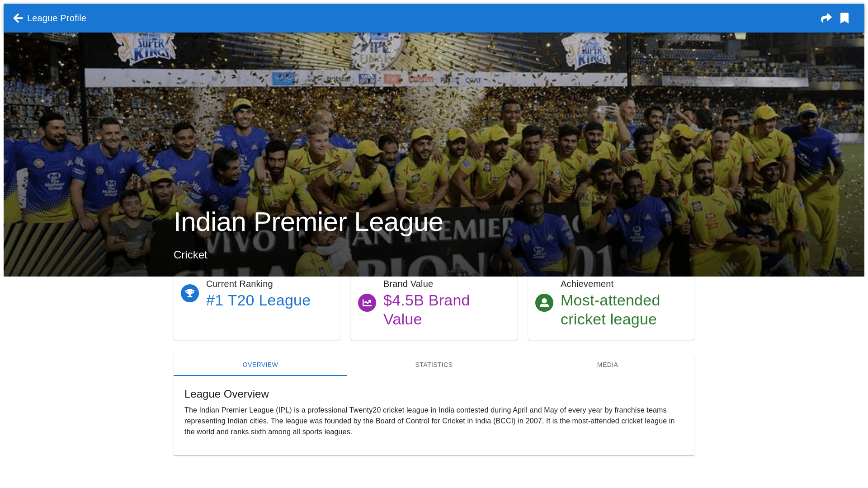The width and height of the screenshot is (868, 488).
Task: Click the league overview description paragraph
Action: coord(429,421)
